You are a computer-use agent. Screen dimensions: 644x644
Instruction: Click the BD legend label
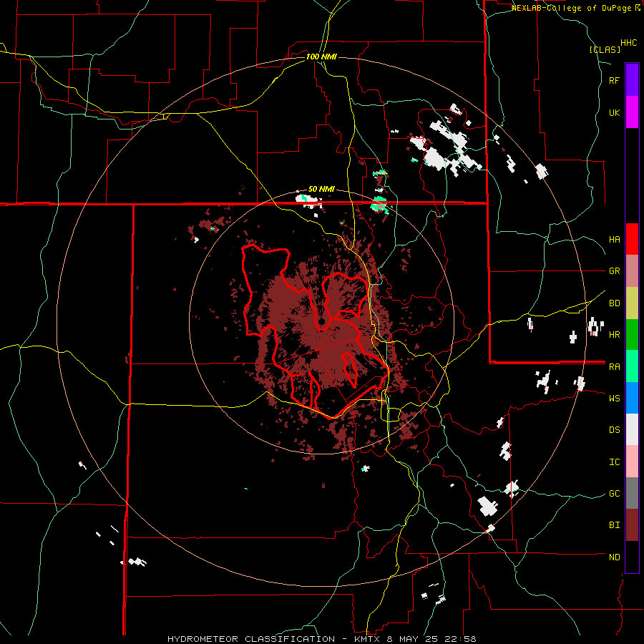(614, 303)
